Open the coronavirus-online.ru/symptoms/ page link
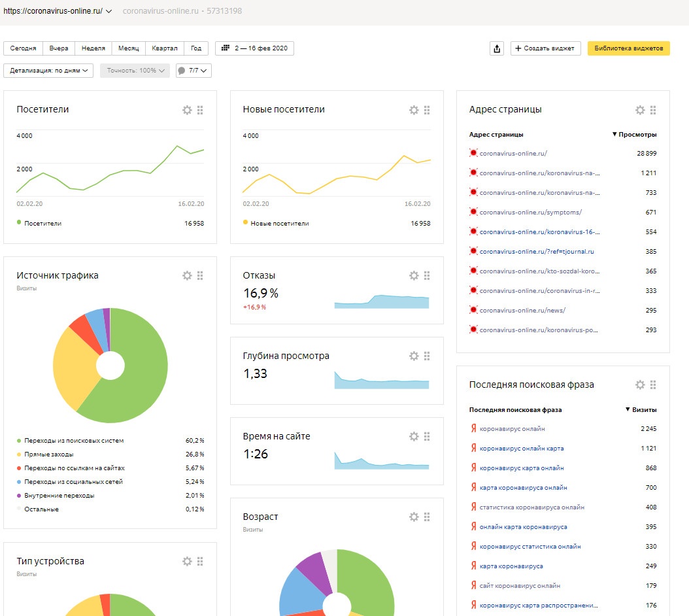Viewport: 689px width, 616px height. 530,213
